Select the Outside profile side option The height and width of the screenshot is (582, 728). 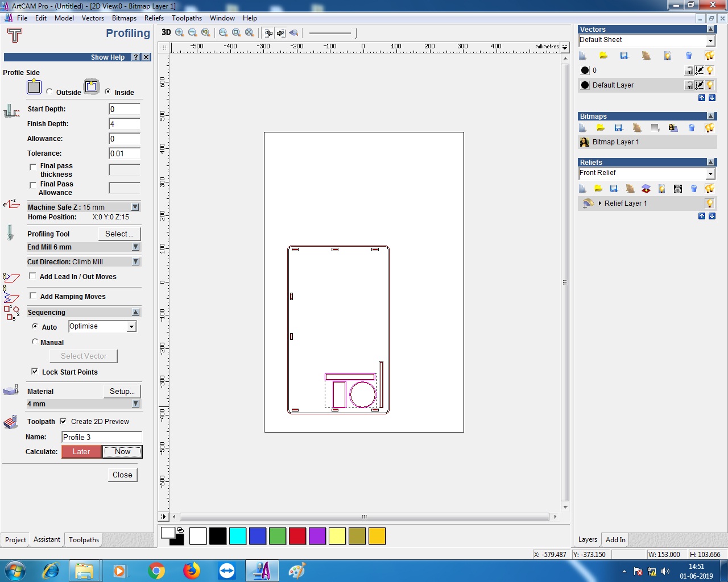(49, 92)
